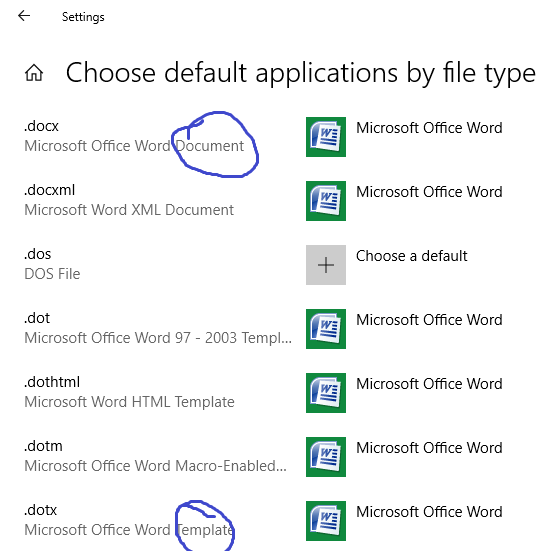
Task: Change Microsoft Office Word label for .dothtml
Action: click(429, 384)
